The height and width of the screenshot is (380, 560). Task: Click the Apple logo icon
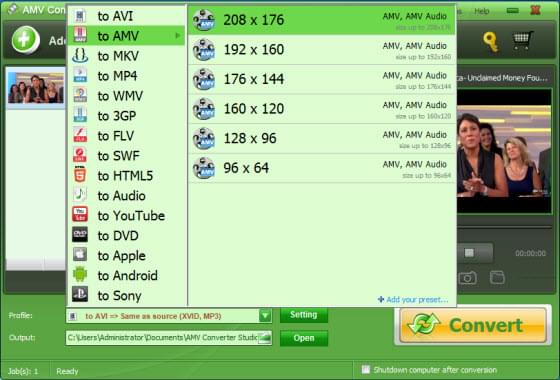80,255
